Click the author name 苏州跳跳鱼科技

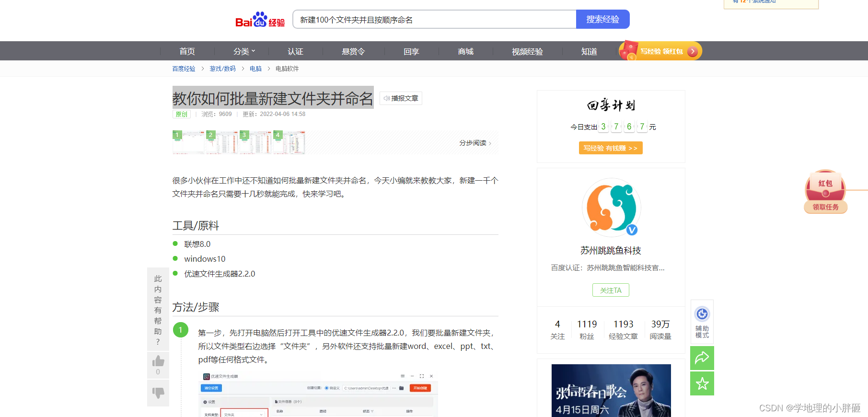click(x=611, y=251)
